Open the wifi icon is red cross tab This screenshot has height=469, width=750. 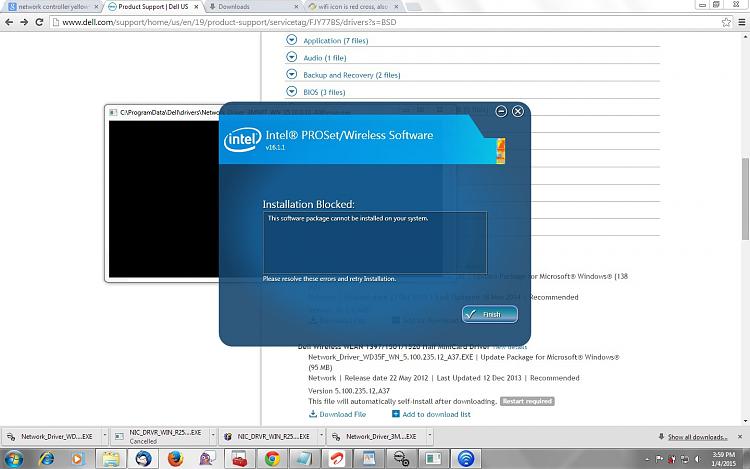(352, 7)
